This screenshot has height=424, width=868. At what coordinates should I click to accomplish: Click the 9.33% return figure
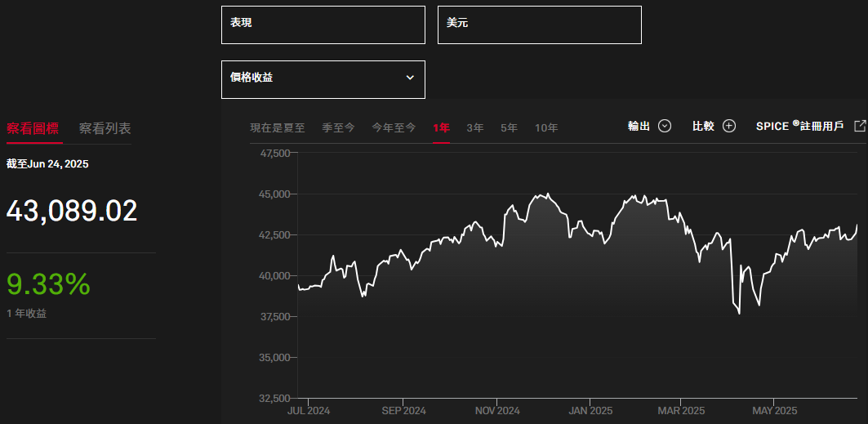48,284
